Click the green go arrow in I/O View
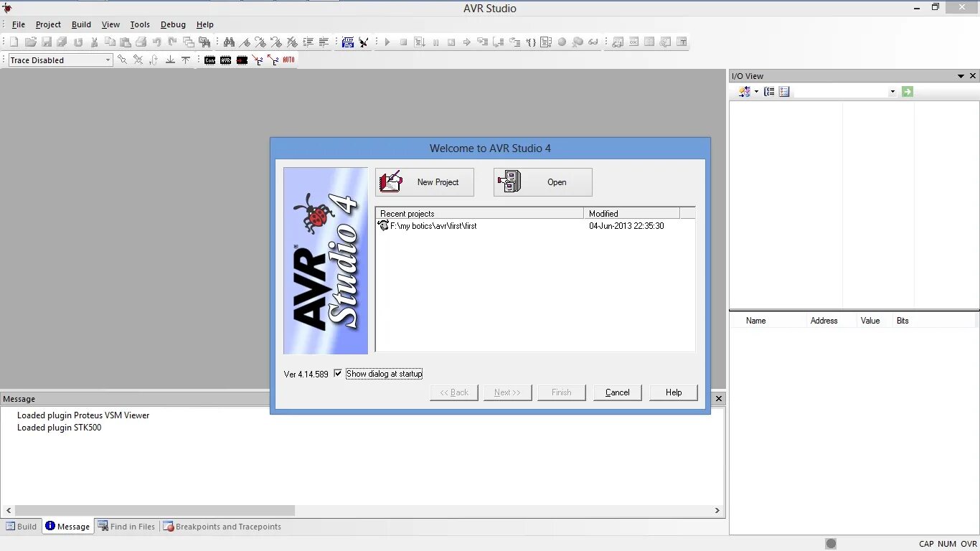 click(908, 92)
